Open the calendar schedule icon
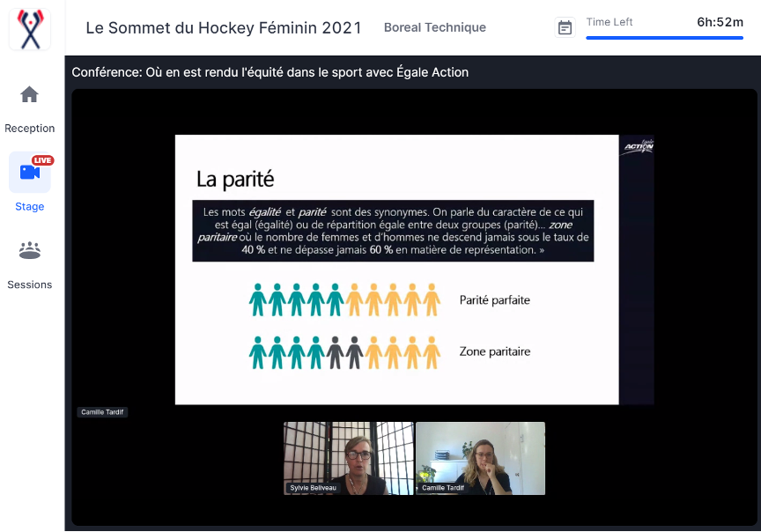Image resolution: width=761 pixels, height=532 pixels. click(x=565, y=28)
